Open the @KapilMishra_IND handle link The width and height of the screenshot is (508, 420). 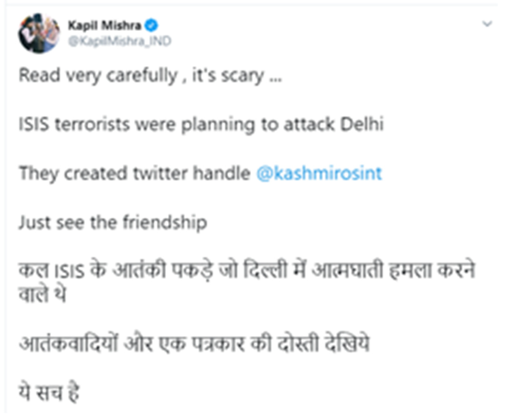click(120, 41)
